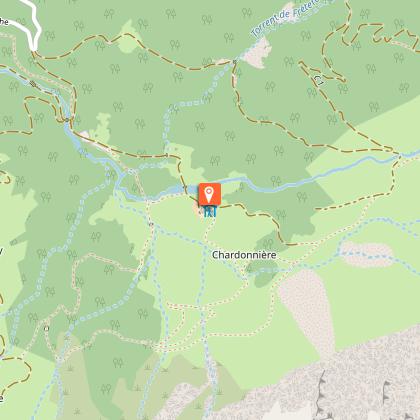The width and height of the screenshot is (420, 420).
Task: Select the blue picnic site icon below the pin
Action: 210,212
